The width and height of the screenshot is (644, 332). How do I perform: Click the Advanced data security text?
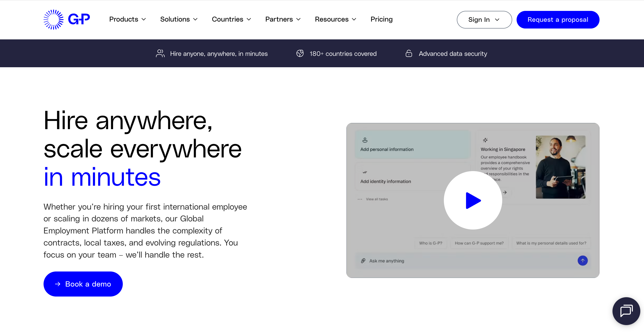point(453,54)
